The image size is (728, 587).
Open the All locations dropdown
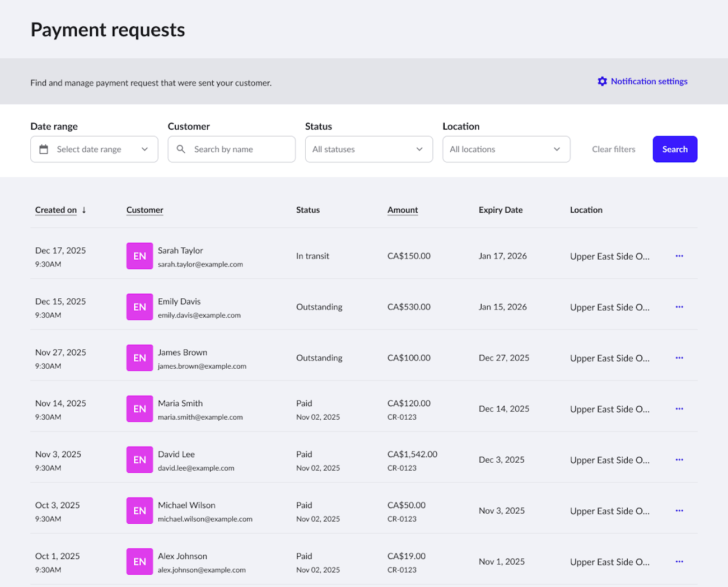506,149
